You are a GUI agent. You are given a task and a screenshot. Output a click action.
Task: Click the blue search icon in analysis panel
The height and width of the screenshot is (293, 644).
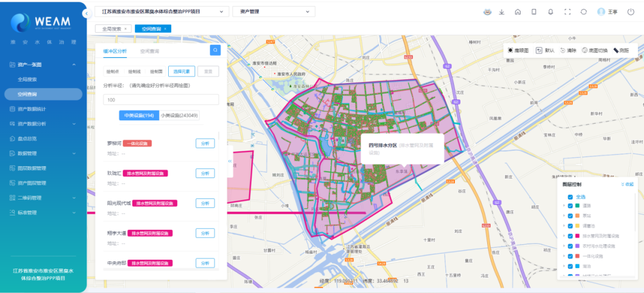click(215, 51)
